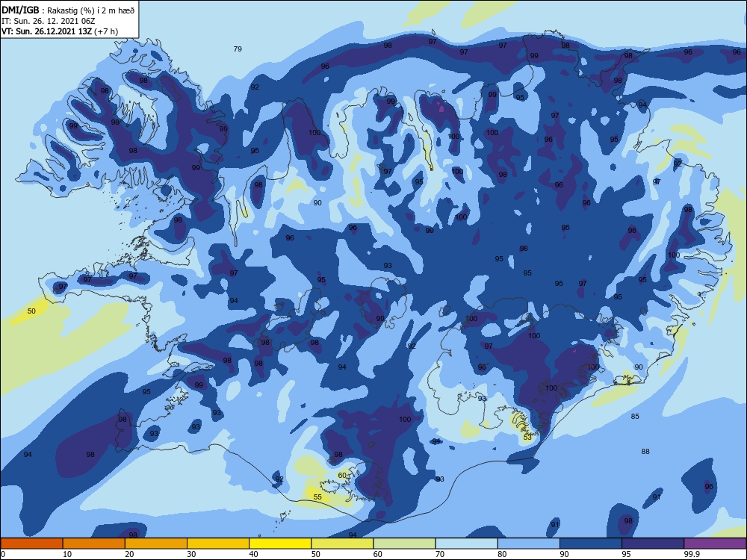Click the '99.9' legend scale label
The height and width of the screenshot is (560, 747).
tap(691, 554)
